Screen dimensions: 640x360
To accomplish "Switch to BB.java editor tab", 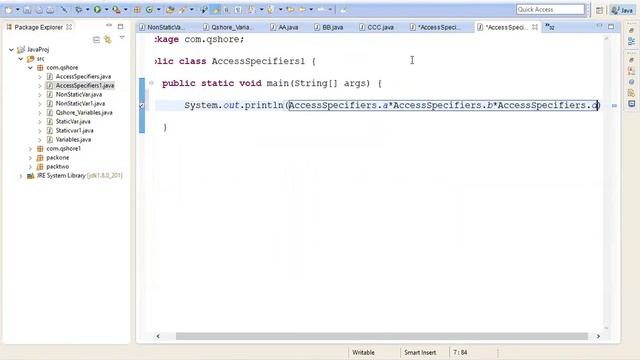I will point(329,27).
